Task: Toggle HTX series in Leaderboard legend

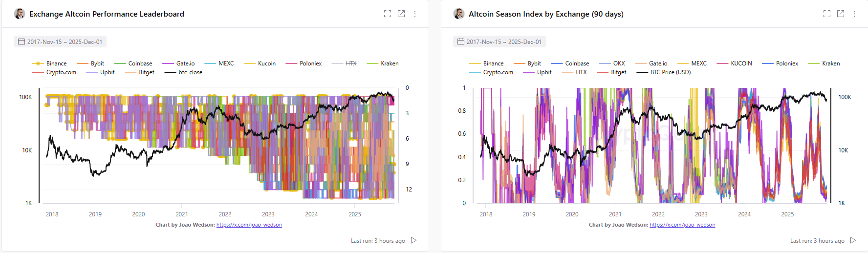Action: 351,63
